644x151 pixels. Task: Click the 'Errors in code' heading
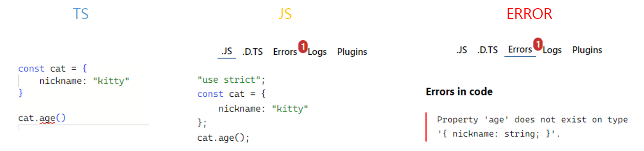[459, 91]
